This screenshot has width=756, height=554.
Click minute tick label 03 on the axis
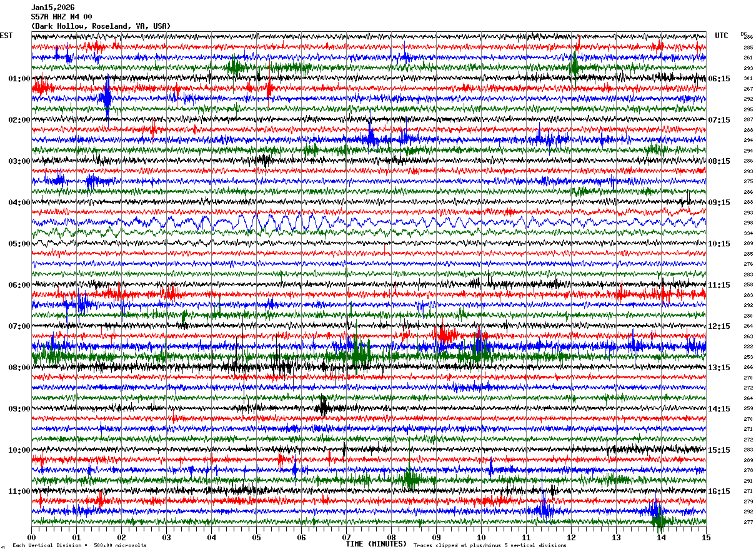tap(166, 537)
